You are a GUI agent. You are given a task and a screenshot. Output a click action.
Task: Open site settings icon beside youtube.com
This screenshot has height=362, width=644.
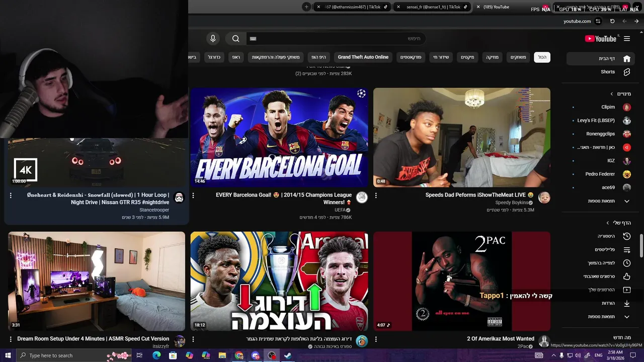(598, 21)
